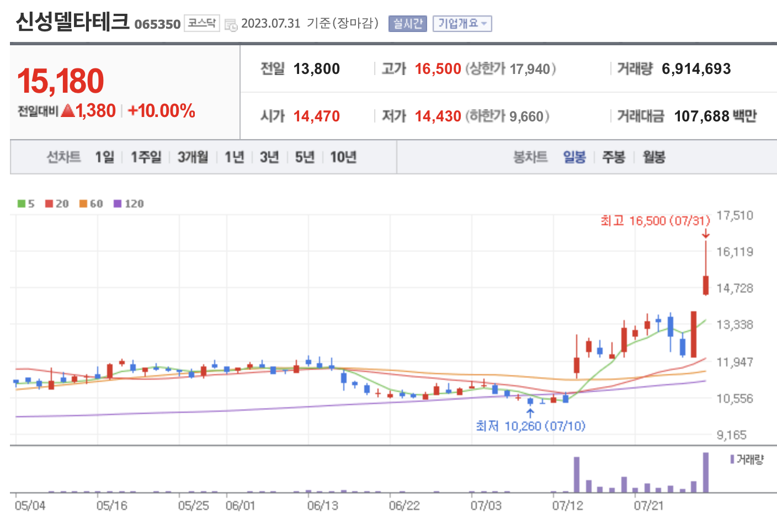Open the 기업개요 dropdown
This screenshot has height=532, width=777.
462,24
